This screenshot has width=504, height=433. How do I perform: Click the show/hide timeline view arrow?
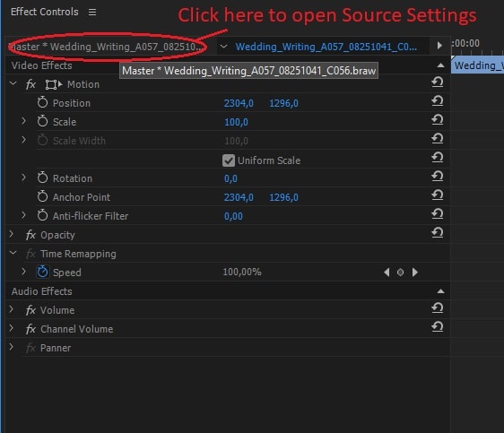[x=439, y=46]
